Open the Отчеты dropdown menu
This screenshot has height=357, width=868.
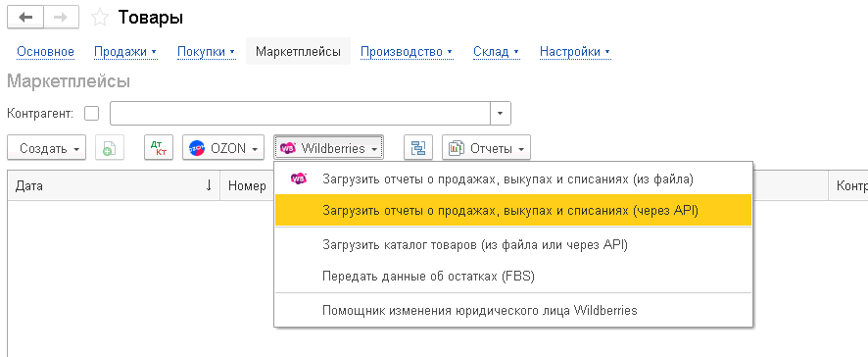tap(486, 148)
